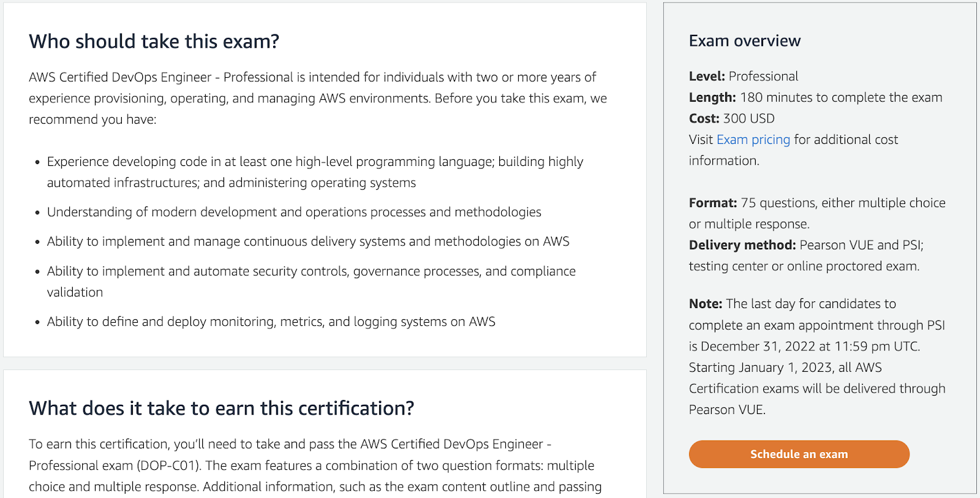This screenshot has width=980, height=498.
Task: Click the bullet about experience developing code
Action: (315, 172)
